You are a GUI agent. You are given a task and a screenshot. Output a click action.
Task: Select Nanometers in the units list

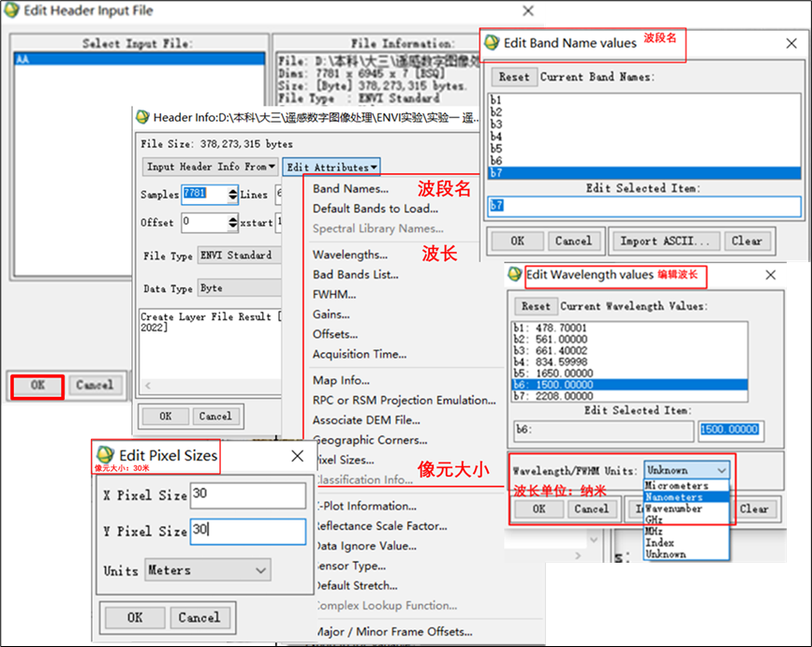(686, 497)
